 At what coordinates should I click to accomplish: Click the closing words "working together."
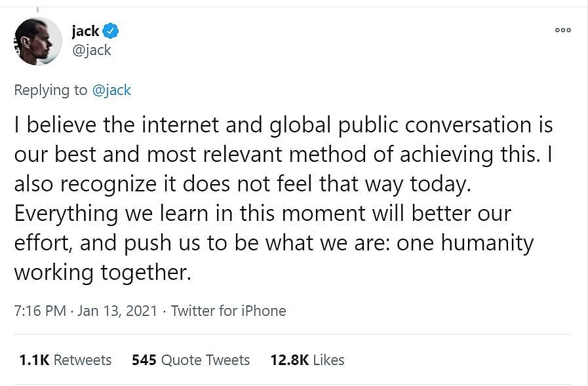pos(102,272)
